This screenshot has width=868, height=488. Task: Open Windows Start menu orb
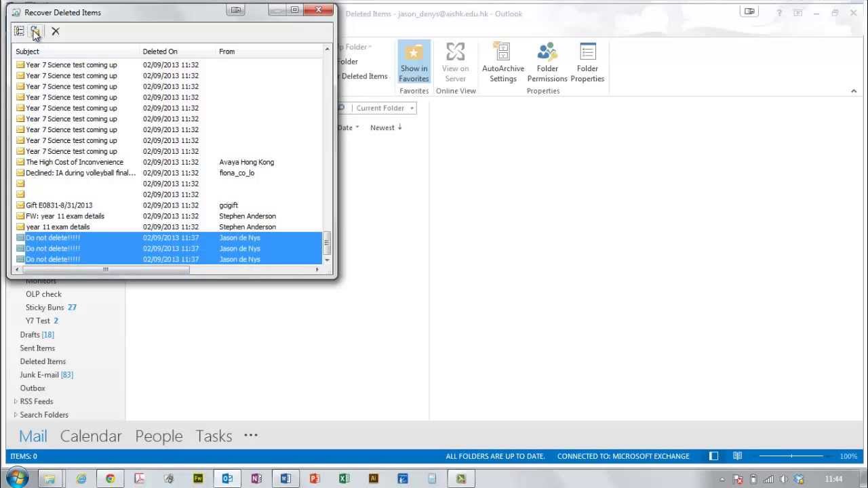pyautogui.click(x=17, y=479)
